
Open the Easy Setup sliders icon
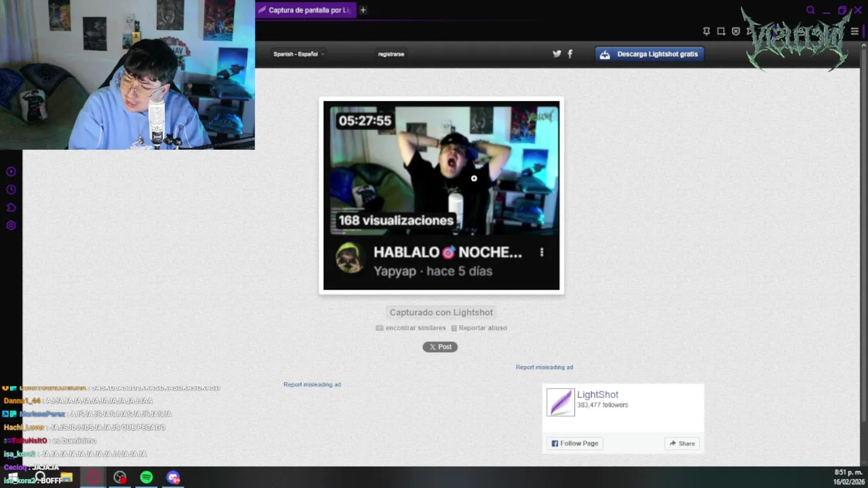coord(854,31)
